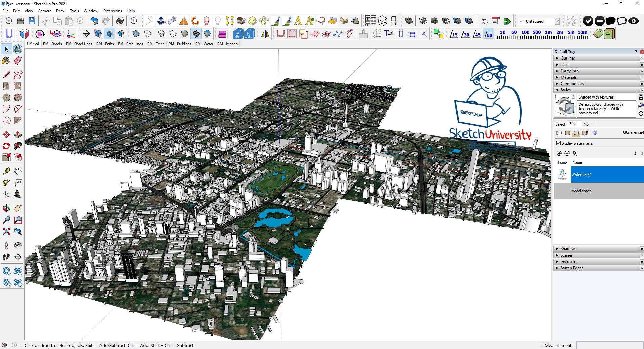Expand the Entity Info panel
The width and height of the screenshot is (644, 349).
point(597,71)
